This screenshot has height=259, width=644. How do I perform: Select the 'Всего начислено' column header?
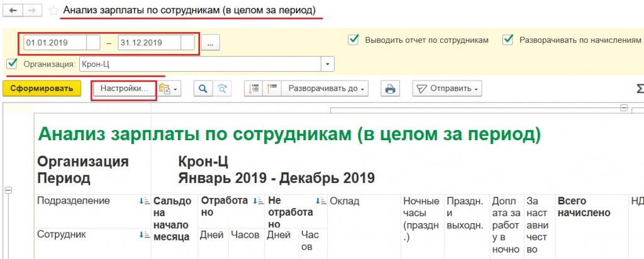pyautogui.click(x=591, y=227)
